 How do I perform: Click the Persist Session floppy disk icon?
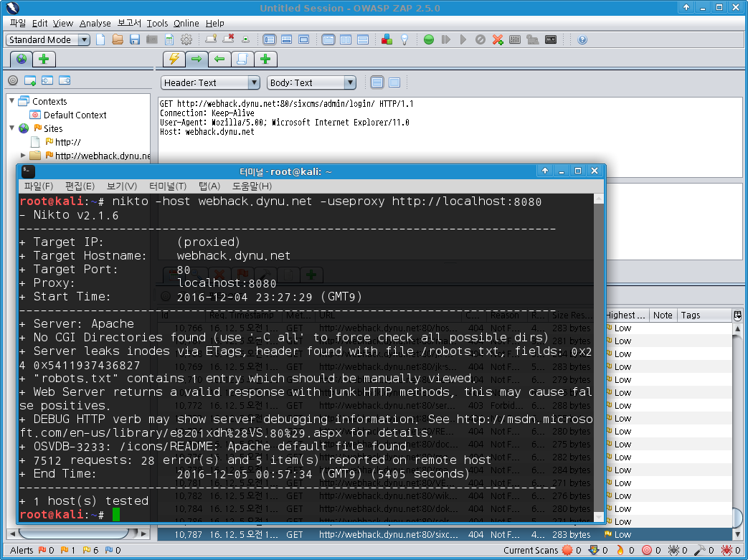pyautogui.click(x=135, y=39)
